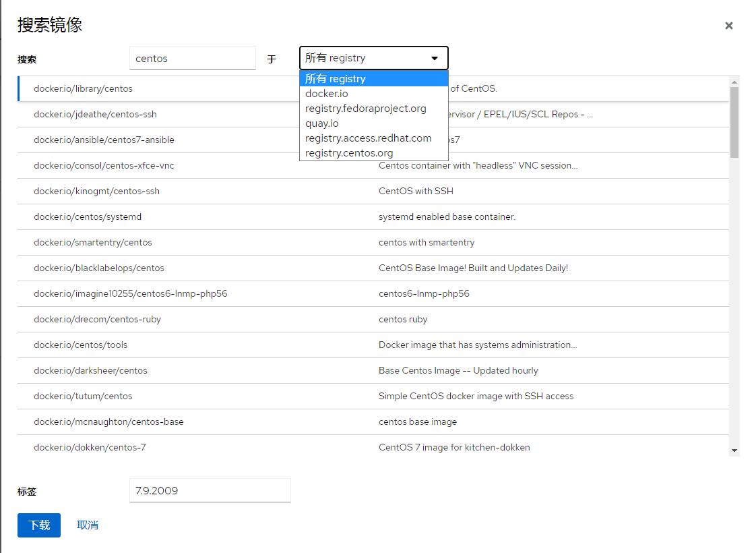This screenshot has width=756, height=553.
Task: Click the centos search input field
Action: tap(193, 59)
